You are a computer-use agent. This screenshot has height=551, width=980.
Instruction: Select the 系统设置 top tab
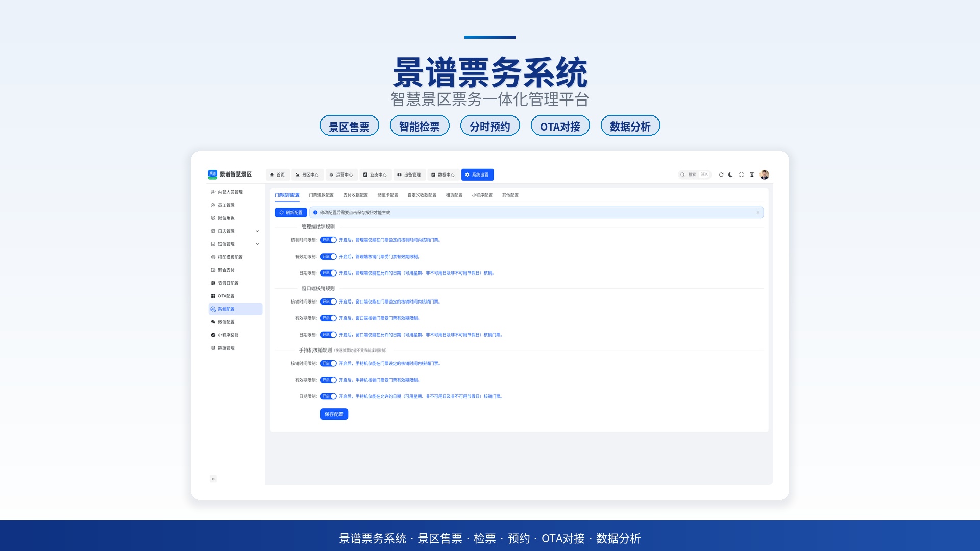tap(477, 175)
